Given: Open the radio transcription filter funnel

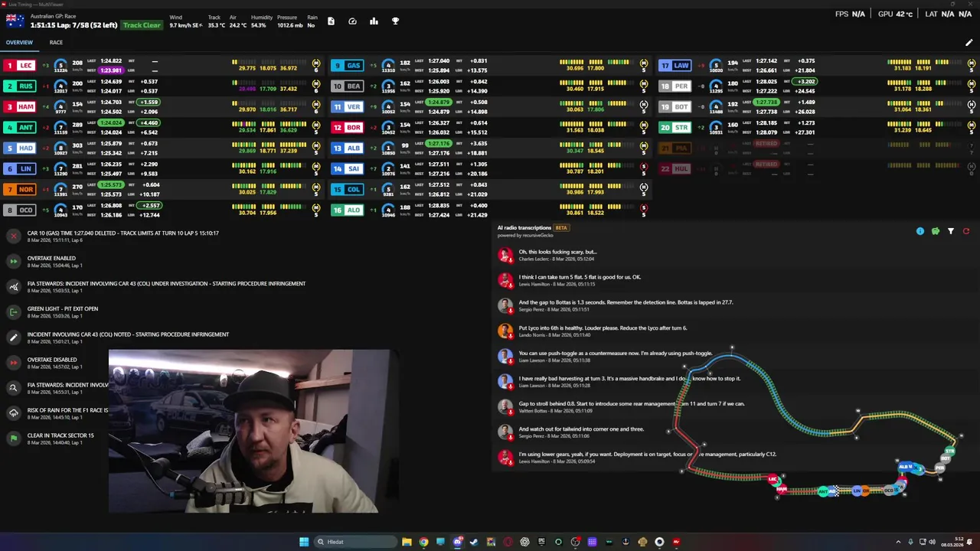Looking at the screenshot, I should click(951, 231).
